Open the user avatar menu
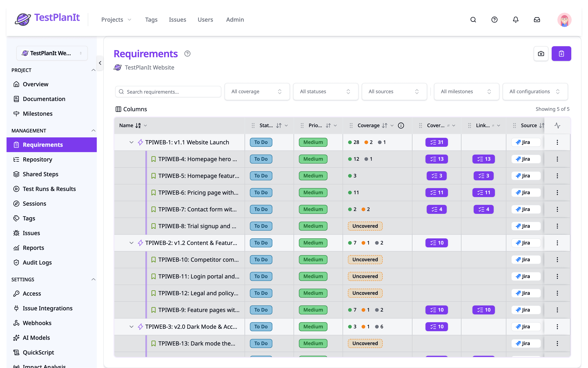This screenshot has height=368, width=588. (564, 20)
